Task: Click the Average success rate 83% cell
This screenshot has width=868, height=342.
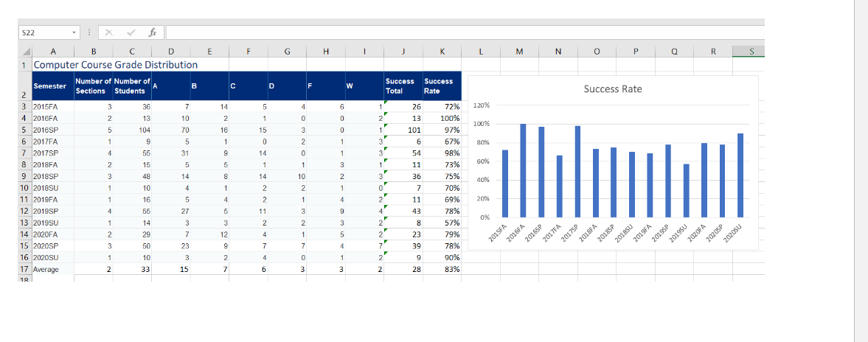Action: tap(442, 270)
